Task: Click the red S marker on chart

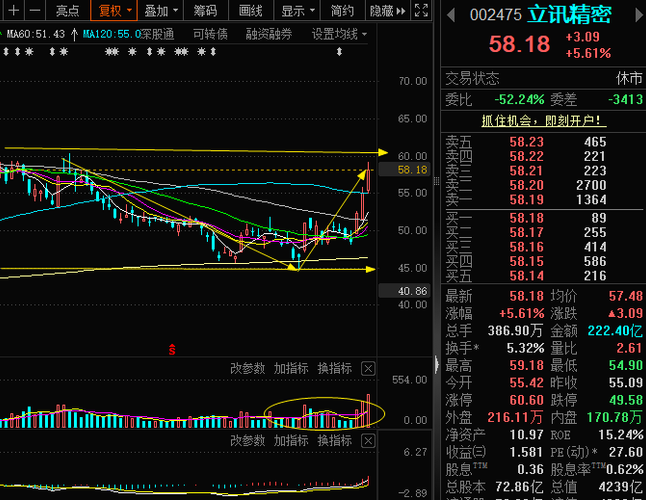Action: (172, 350)
